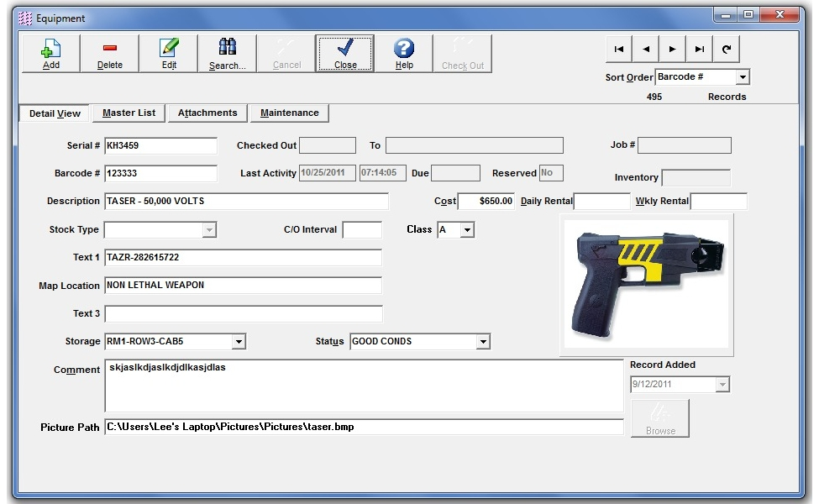Delete the current equipment record

pyautogui.click(x=109, y=52)
